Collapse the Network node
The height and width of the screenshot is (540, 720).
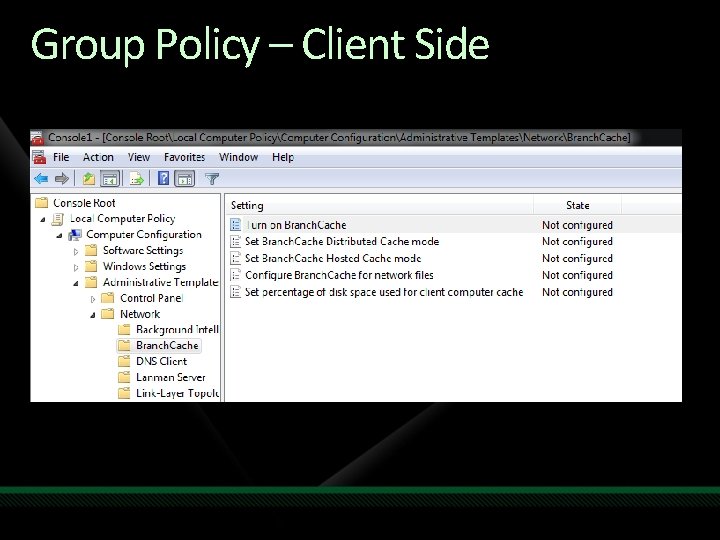click(93, 315)
